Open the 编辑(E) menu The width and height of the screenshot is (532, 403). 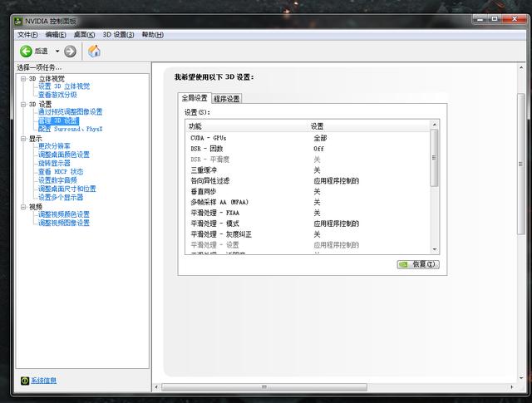coord(56,35)
